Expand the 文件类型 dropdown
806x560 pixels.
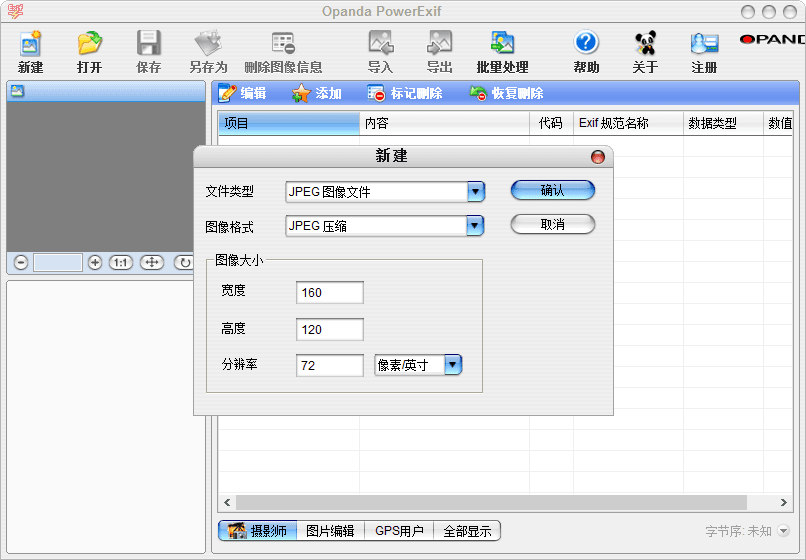pos(476,192)
